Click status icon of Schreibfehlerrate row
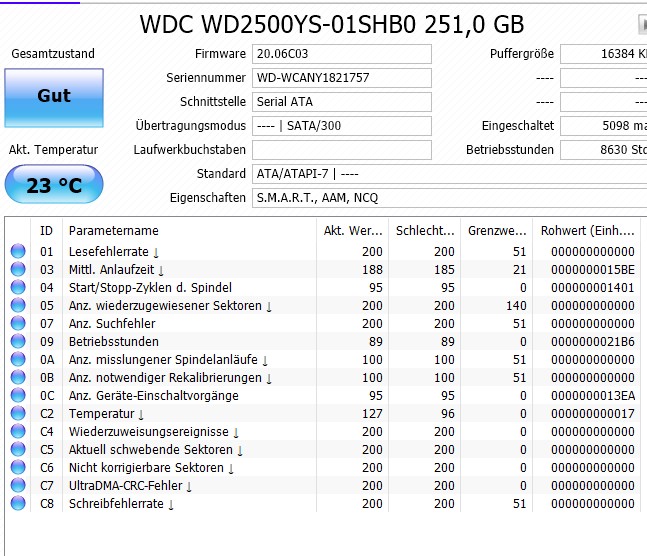The height and width of the screenshot is (556, 647). coord(18,503)
